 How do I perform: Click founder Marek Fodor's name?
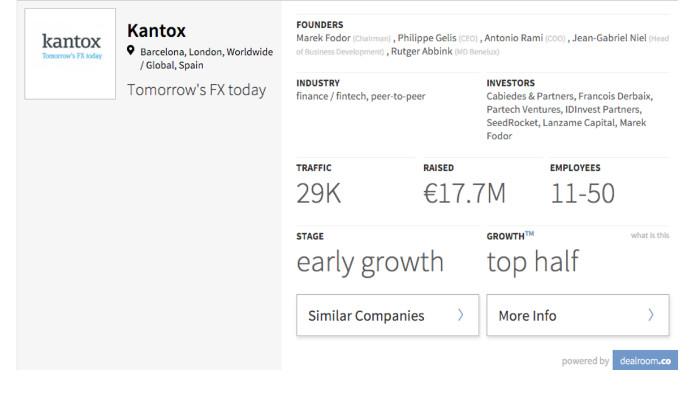tap(323, 38)
